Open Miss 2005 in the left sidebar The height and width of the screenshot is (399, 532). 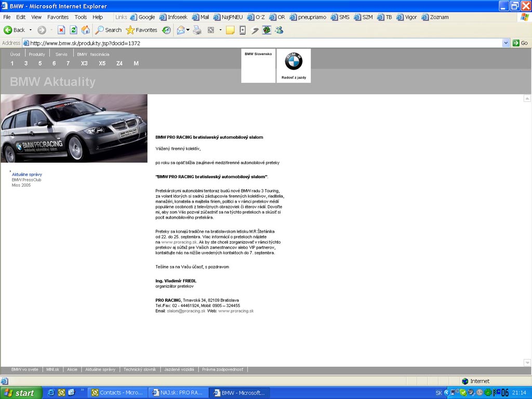point(21,185)
